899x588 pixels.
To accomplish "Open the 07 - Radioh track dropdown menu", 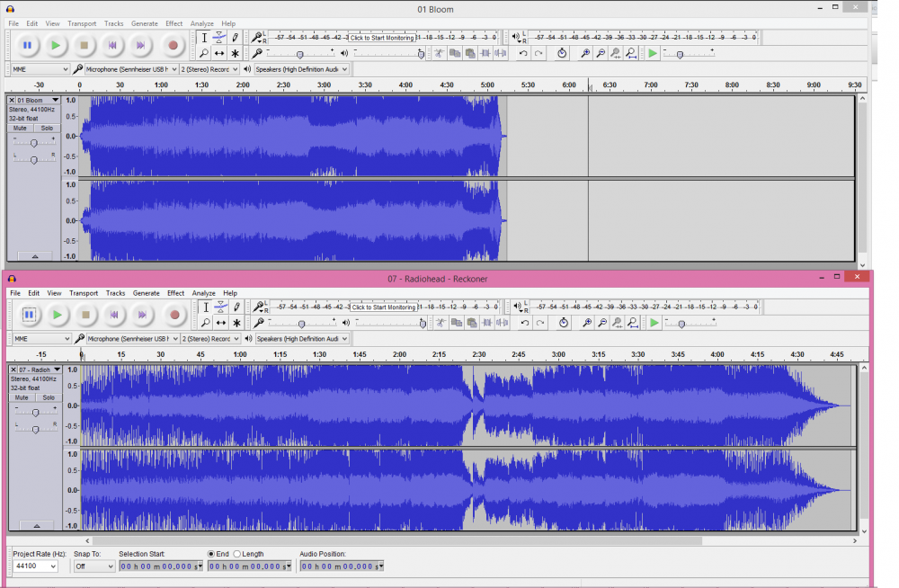I will [x=58, y=370].
